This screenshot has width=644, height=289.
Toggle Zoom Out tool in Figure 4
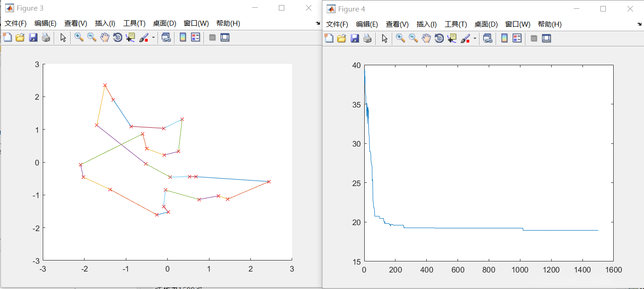pos(413,38)
